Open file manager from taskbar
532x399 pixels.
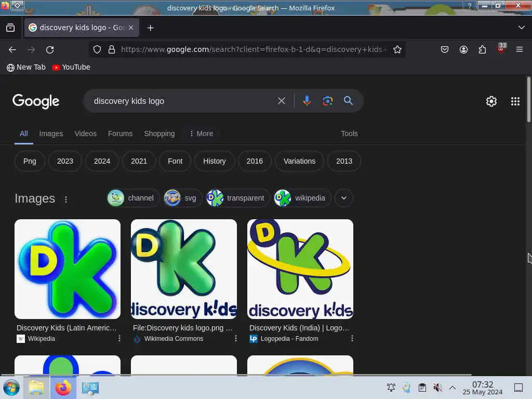point(36,388)
